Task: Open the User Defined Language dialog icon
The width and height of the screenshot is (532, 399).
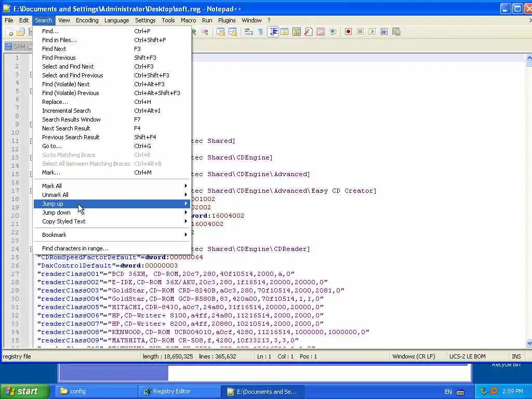Action: (x=284, y=32)
